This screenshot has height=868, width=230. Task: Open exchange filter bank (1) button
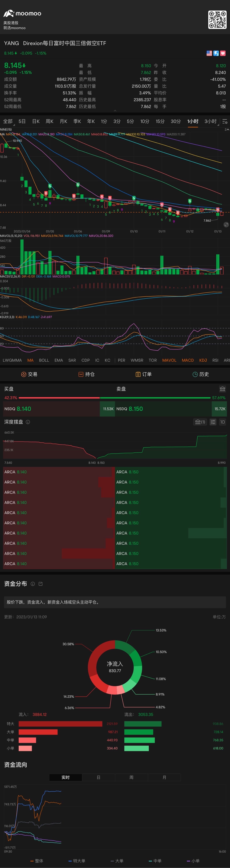[200, 422]
